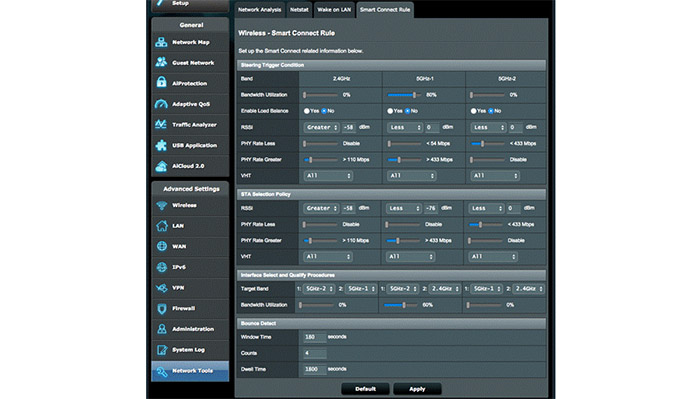Select No for 2.4GHz load balance
This screenshot has height=399, width=700.
click(x=324, y=111)
